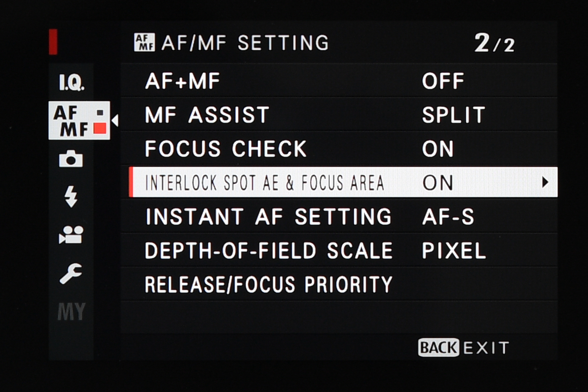
Task: Change INSTANT AF SETTING AF-S value
Action: (x=448, y=217)
